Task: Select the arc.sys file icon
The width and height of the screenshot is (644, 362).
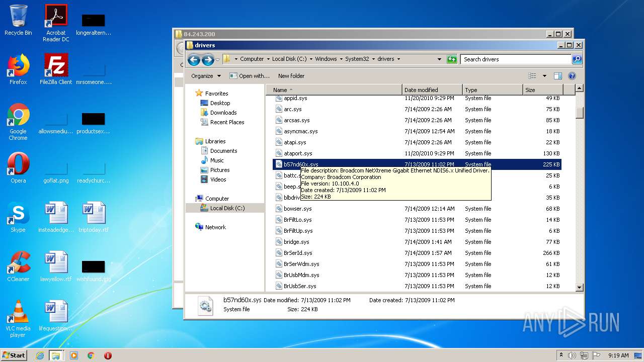Action: pyautogui.click(x=279, y=109)
